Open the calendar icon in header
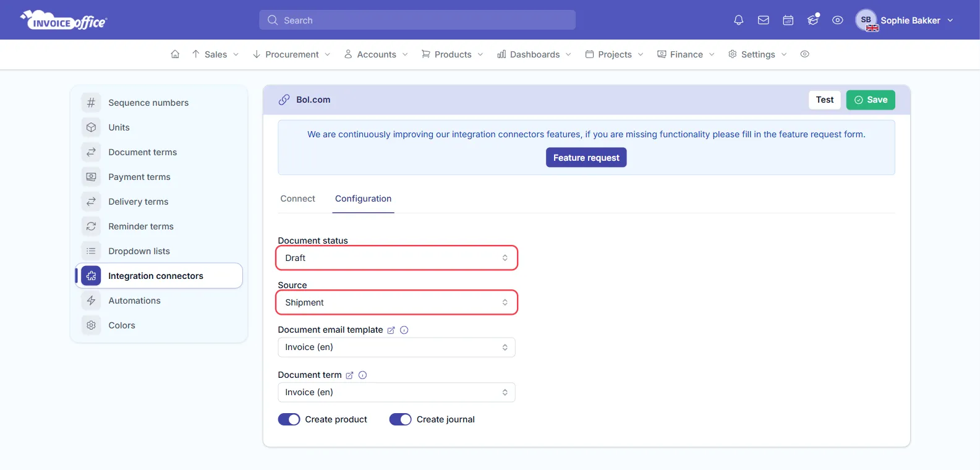 point(788,20)
